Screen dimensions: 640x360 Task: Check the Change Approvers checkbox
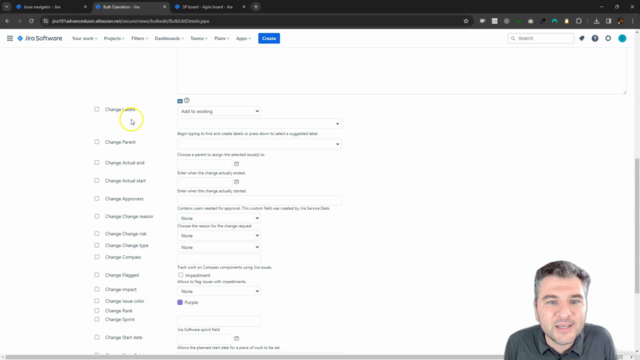(x=97, y=198)
